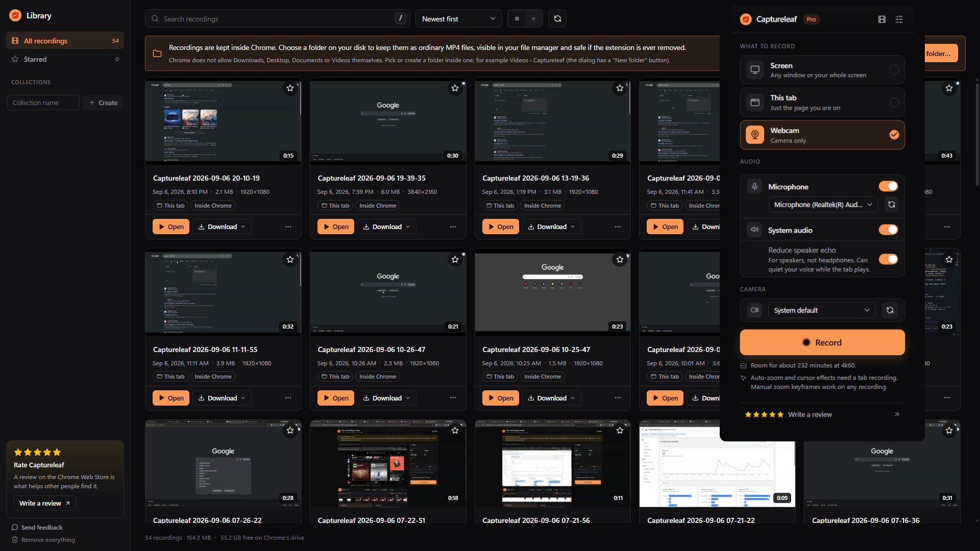980x551 pixels.
Task: Select Screen as the recording source
Action: tap(822, 70)
